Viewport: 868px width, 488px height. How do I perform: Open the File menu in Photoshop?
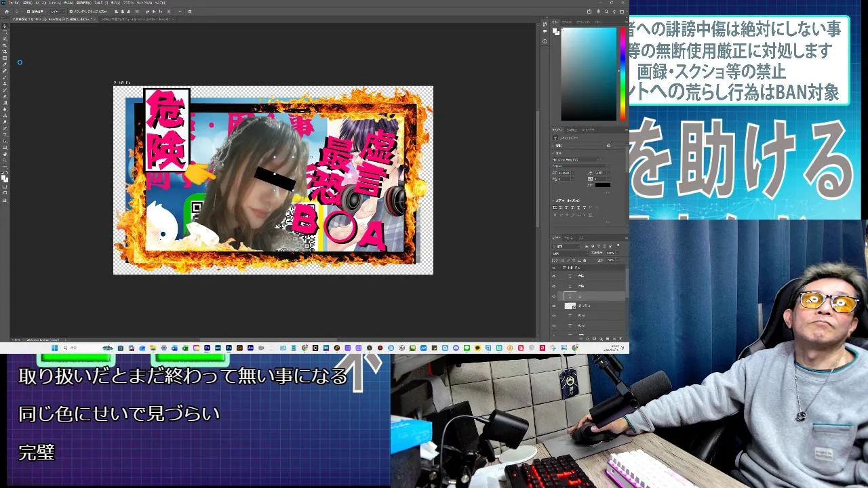coord(15,3)
